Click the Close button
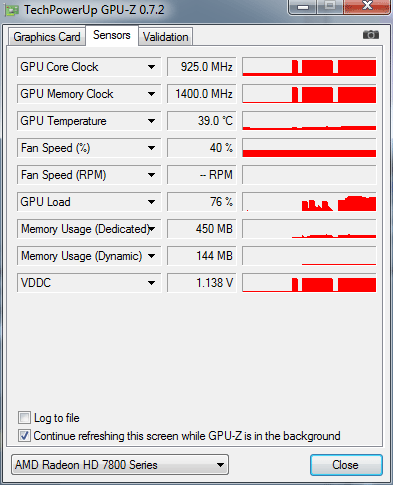 [346, 465]
